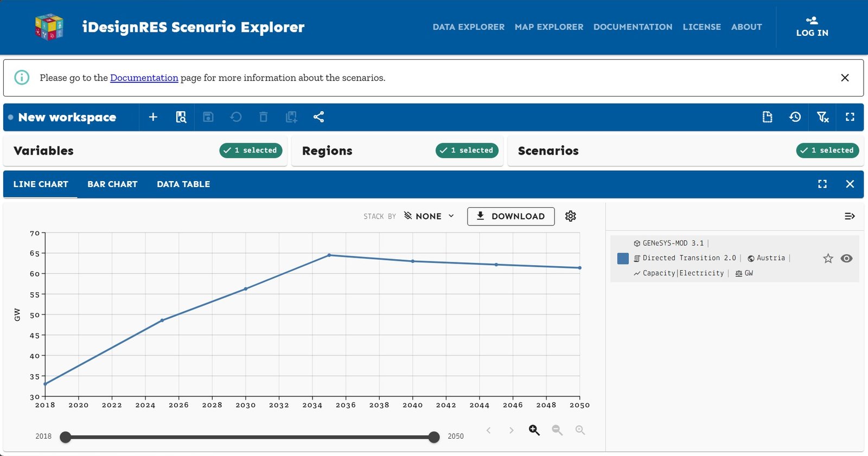868x456 pixels.
Task: Collapse the legend panel icon
Action: click(x=850, y=216)
